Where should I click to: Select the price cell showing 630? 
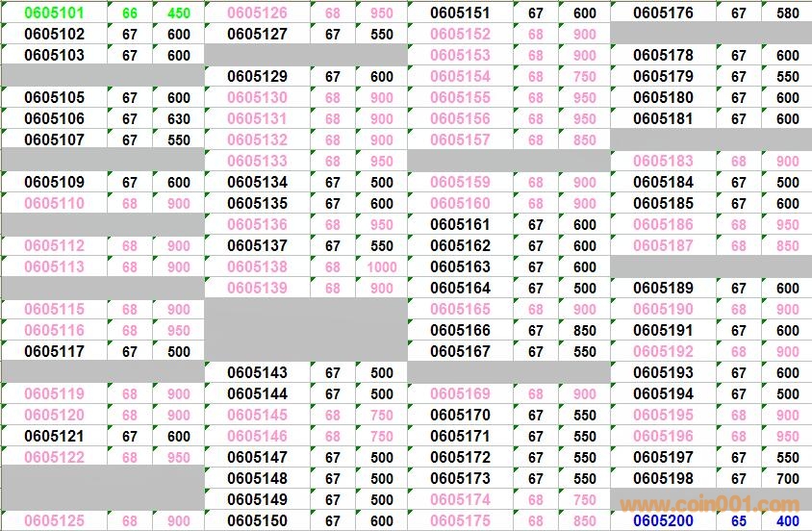pyautogui.click(x=178, y=119)
